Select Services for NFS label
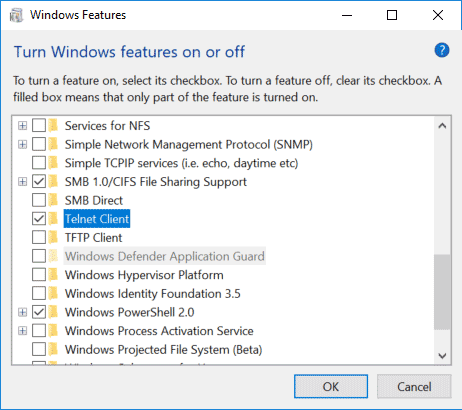 click(x=107, y=126)
